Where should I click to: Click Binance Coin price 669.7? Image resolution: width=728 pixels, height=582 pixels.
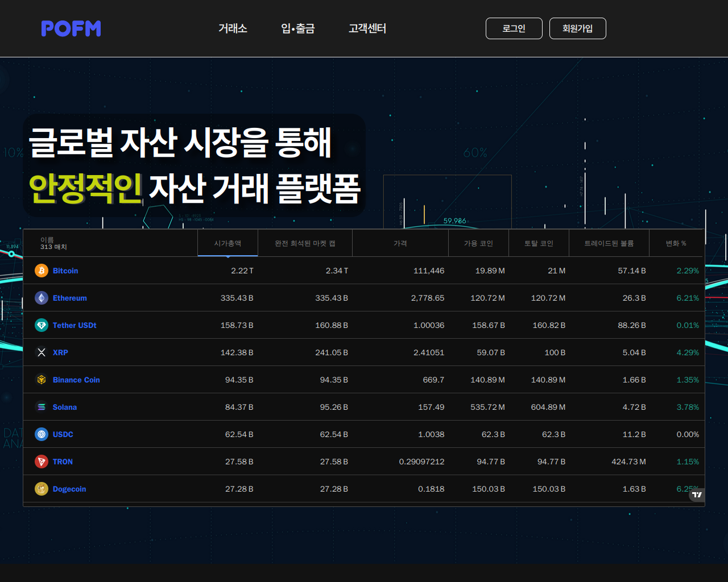(433, 380)
